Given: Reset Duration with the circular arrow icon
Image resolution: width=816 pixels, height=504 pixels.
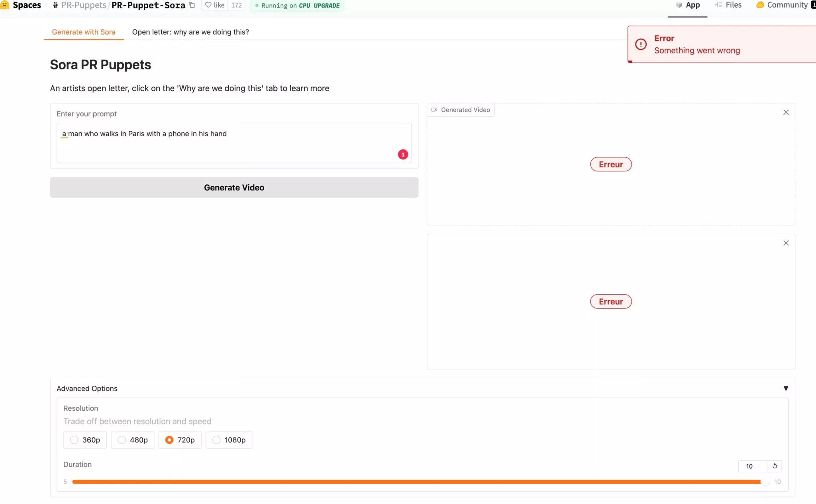Looking at the screenshot, I should (x=775, y=466).
